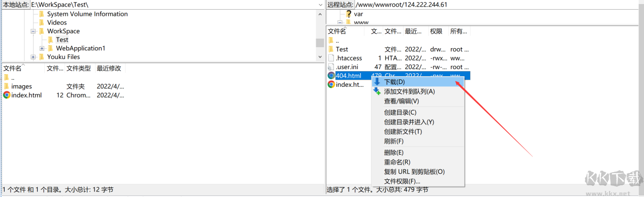Click the WebApplication1 folder icon
Image resolution: width=644 pixels, height=197 pixels.
51,48
